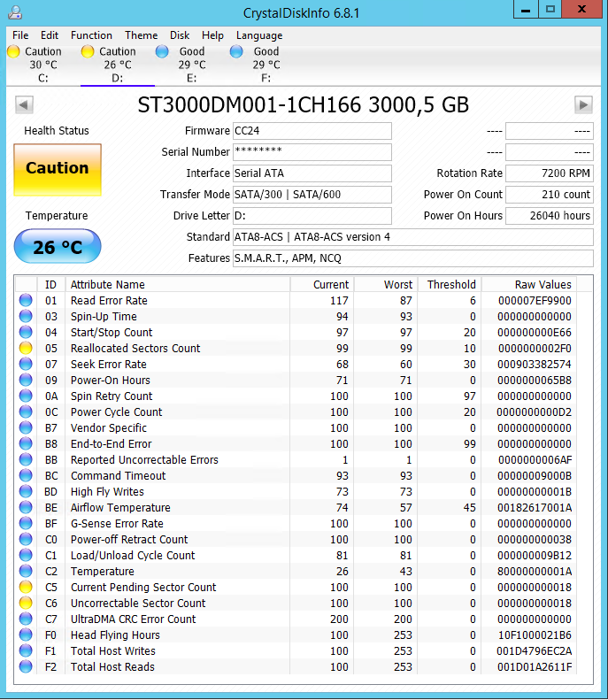Open the Disk menu
608x700 pixels.
180,35
